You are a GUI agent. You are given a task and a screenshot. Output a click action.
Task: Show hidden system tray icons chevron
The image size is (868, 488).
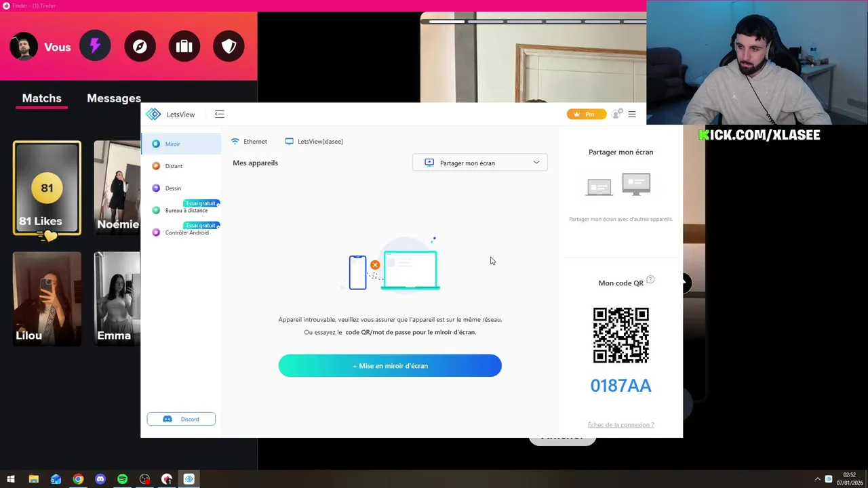click(817, 479)
